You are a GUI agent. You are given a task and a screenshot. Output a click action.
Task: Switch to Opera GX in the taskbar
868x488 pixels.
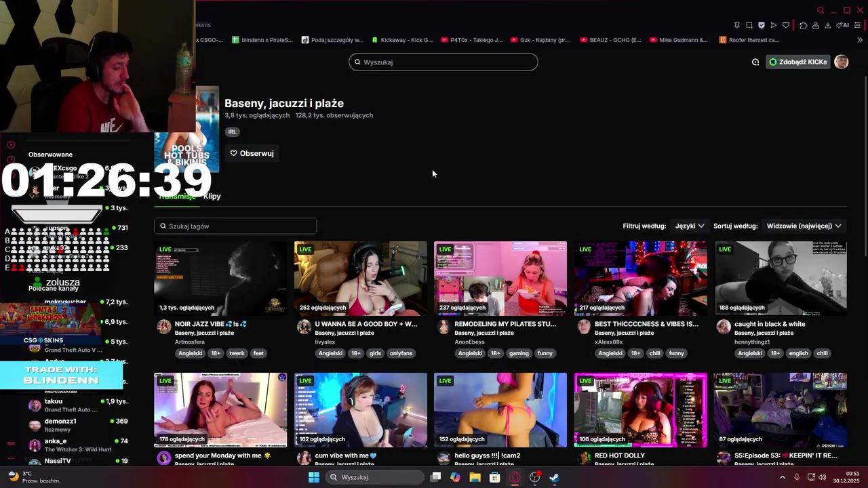[515, 477]
